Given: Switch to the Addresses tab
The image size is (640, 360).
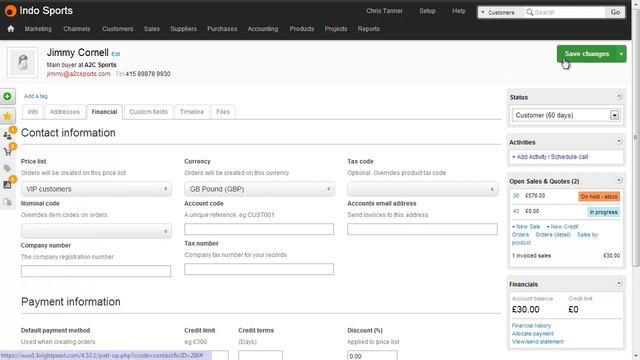Looking at the screenshot, I should click(64, 112).
